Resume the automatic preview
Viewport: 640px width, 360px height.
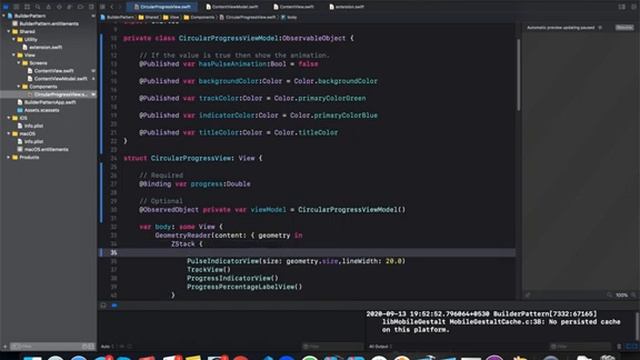(624, 28)
